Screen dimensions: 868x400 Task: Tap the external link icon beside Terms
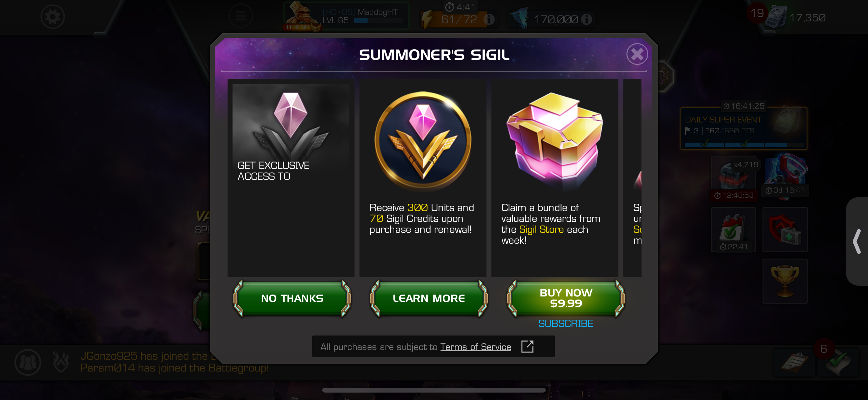527,346
